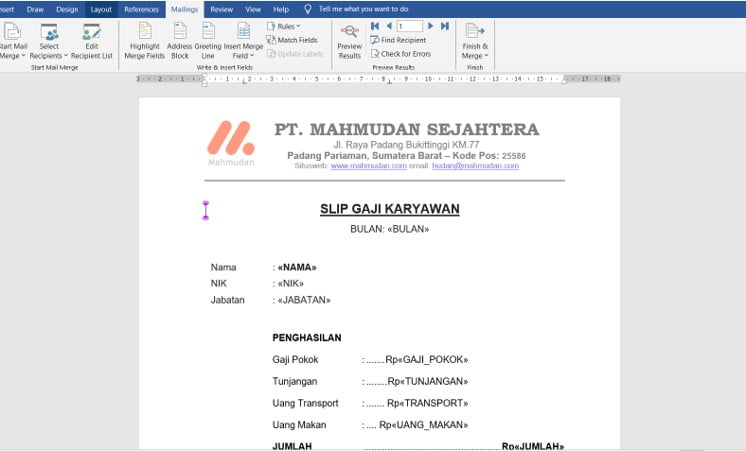The width and height of the screenshot is (746, 451).
Task: Click the Match Fields button
Action: 292,40
